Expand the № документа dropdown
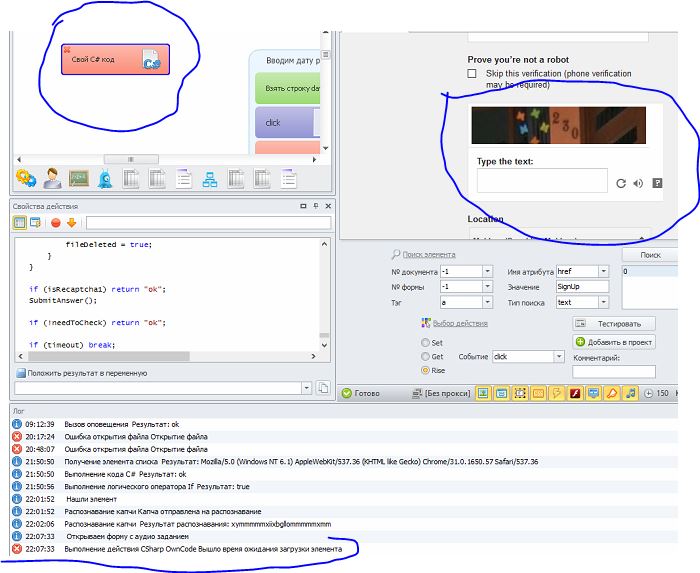 [488, 271]
